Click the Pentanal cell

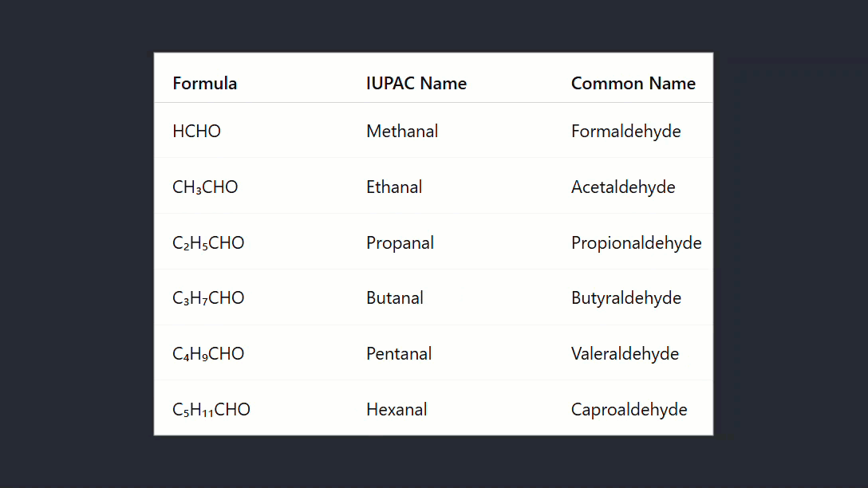[x=399, y=354]
